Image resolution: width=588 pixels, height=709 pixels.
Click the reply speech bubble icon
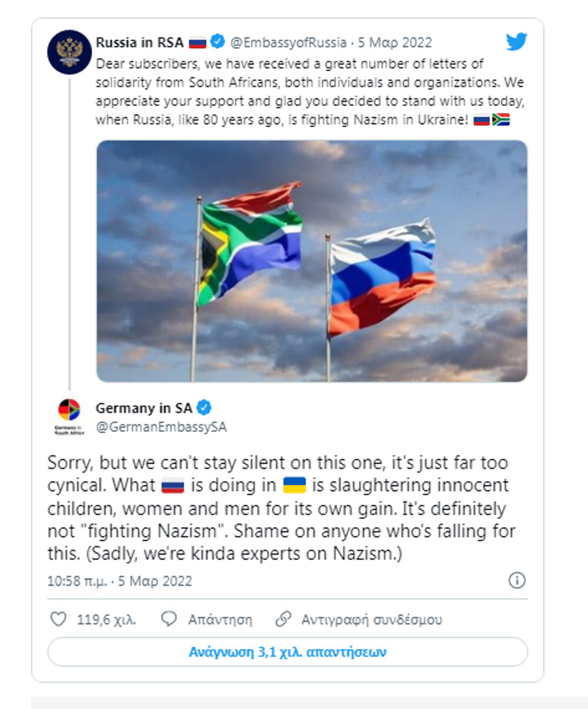click(x=169, y=619)
